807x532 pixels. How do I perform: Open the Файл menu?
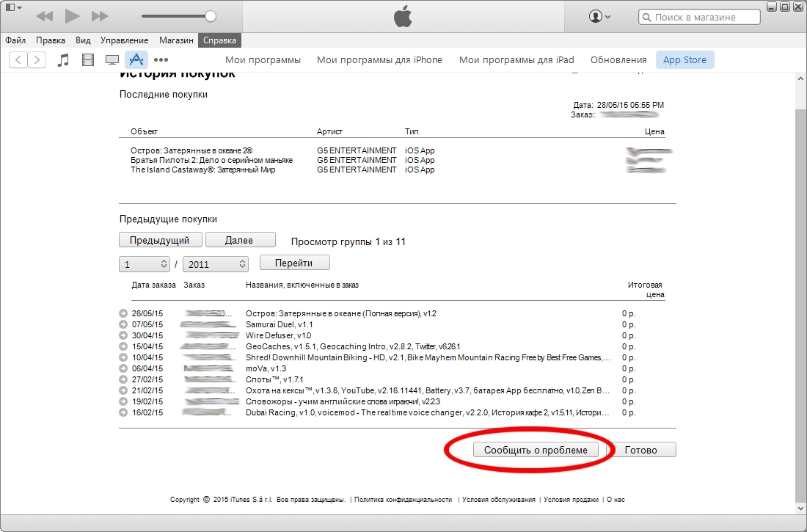[x=15, y=40]
